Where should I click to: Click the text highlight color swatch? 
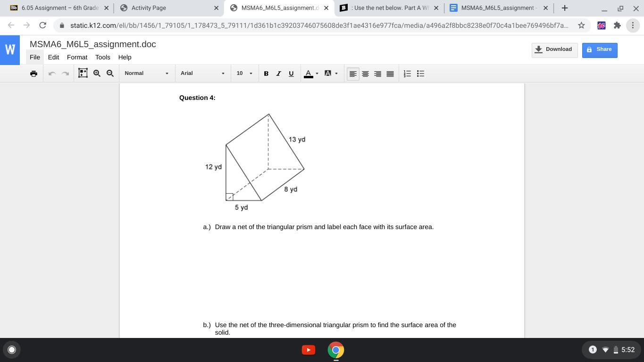[328, 74]
